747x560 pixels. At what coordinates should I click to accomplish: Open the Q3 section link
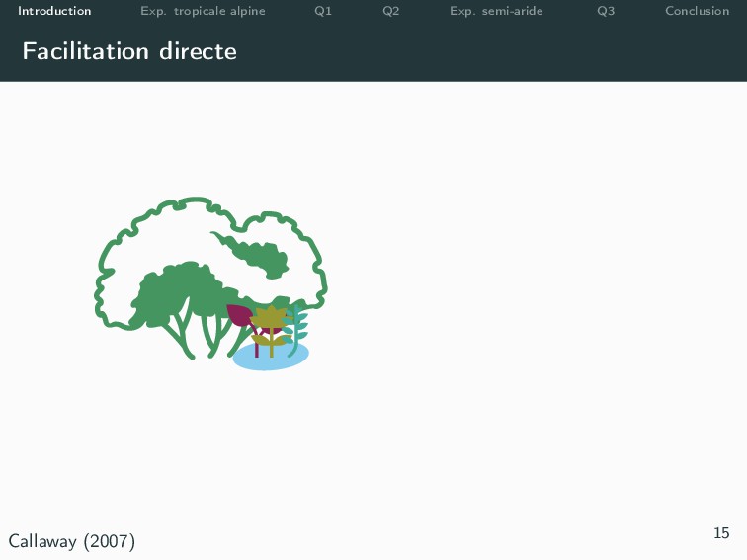606,12
